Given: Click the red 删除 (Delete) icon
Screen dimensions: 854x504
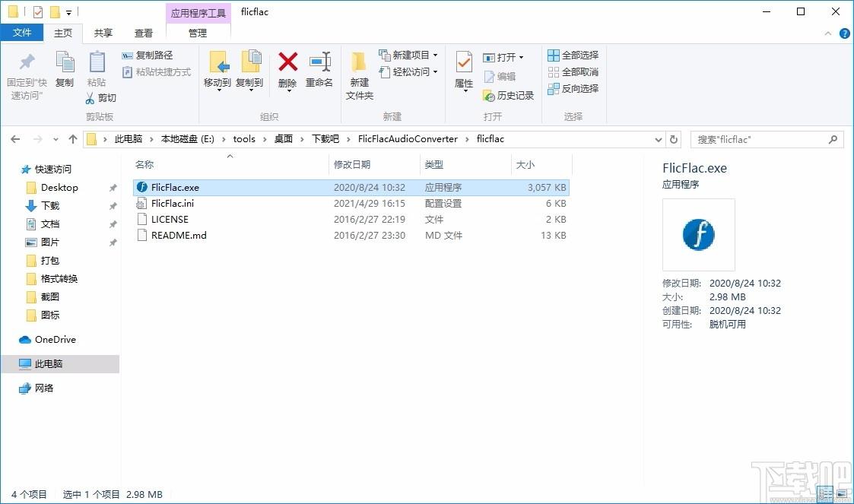Looking at the screenshot, I should click(x=287, y=62).
